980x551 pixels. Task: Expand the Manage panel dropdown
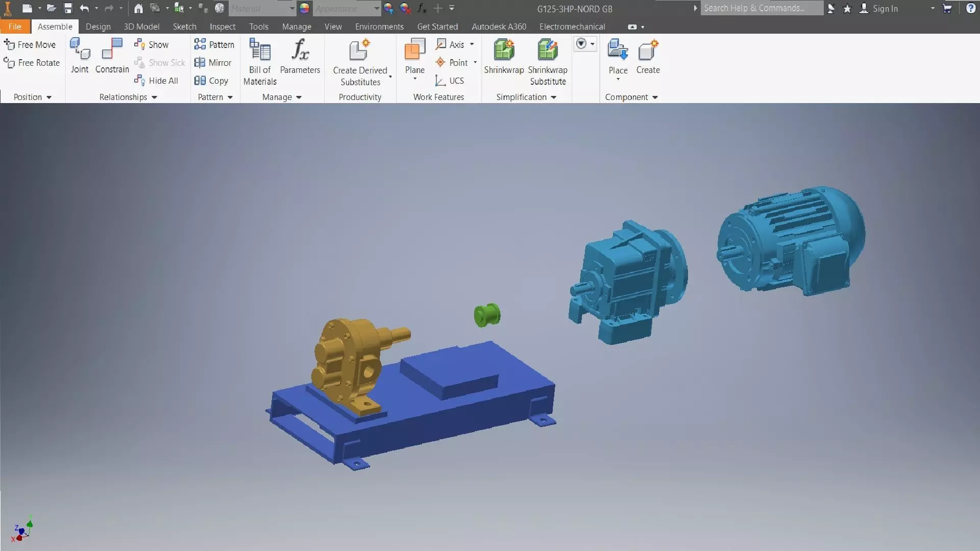tap(299, 97)
